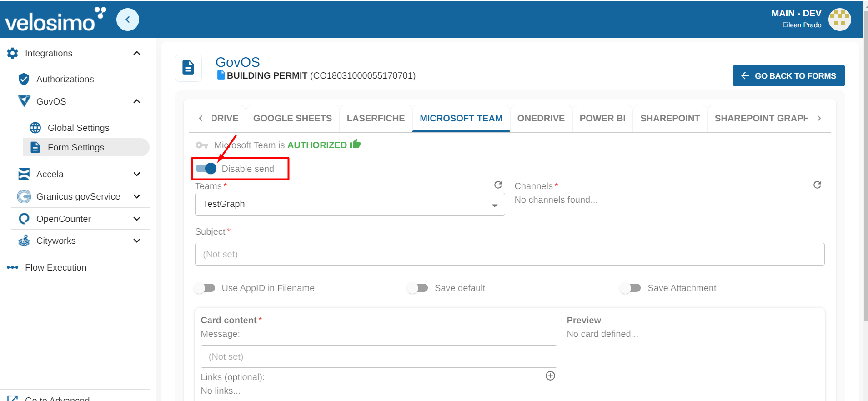Open the Power BI tab
The image size is (868, 401).
[x=602, y=118]
